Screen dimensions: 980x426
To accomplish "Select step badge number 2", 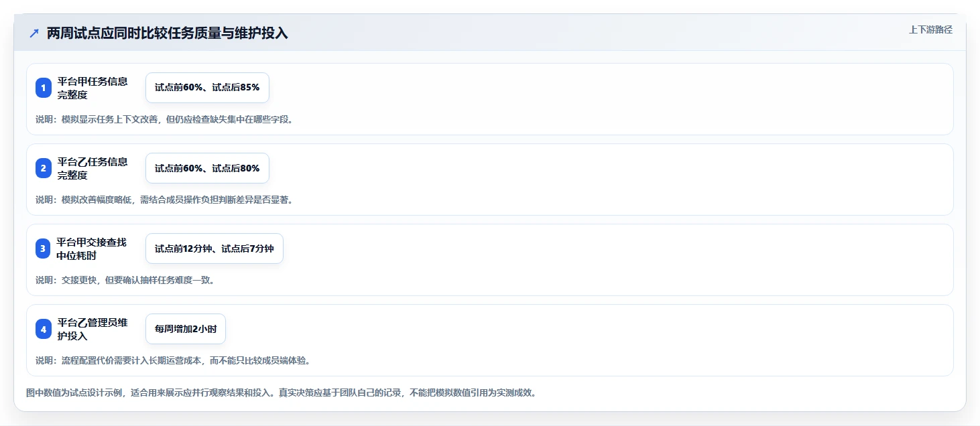I will 44,168.
